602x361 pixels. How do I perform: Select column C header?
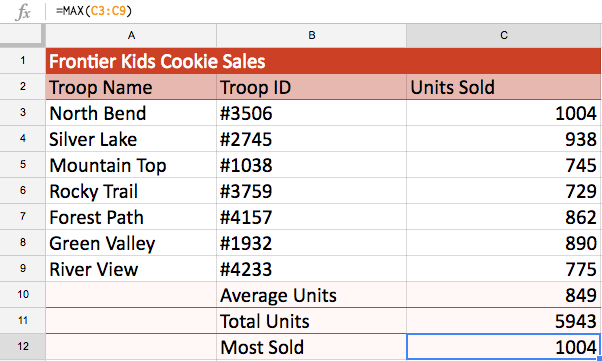tap(504, 36)
